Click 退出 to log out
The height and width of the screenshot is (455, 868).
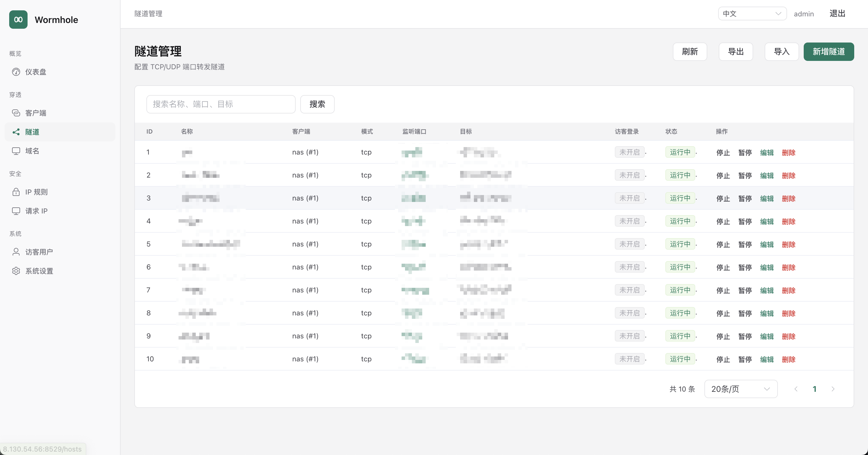tap(837, 14)
